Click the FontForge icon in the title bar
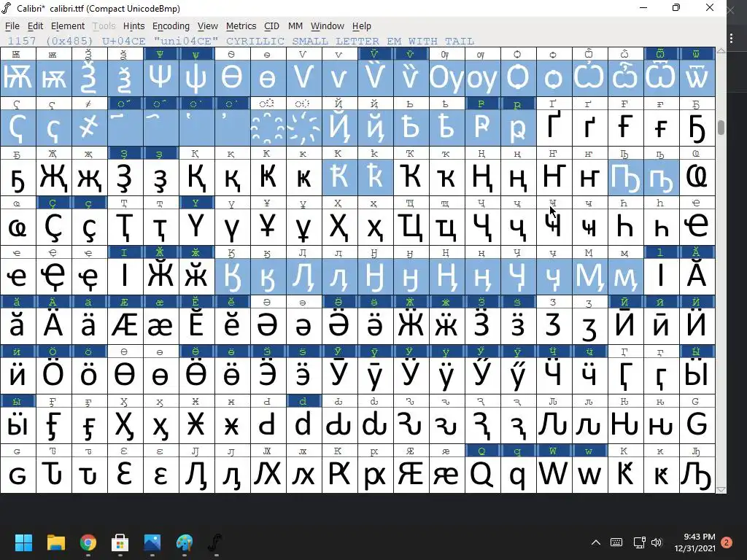Image resolution: width=747 pixels, height=560 pixels. pos(7,8)
